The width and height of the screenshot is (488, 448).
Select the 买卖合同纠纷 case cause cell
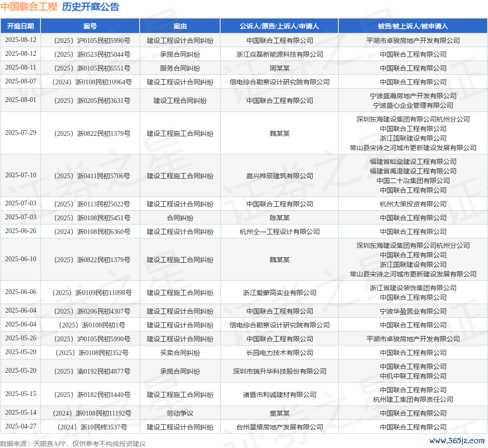180,353
